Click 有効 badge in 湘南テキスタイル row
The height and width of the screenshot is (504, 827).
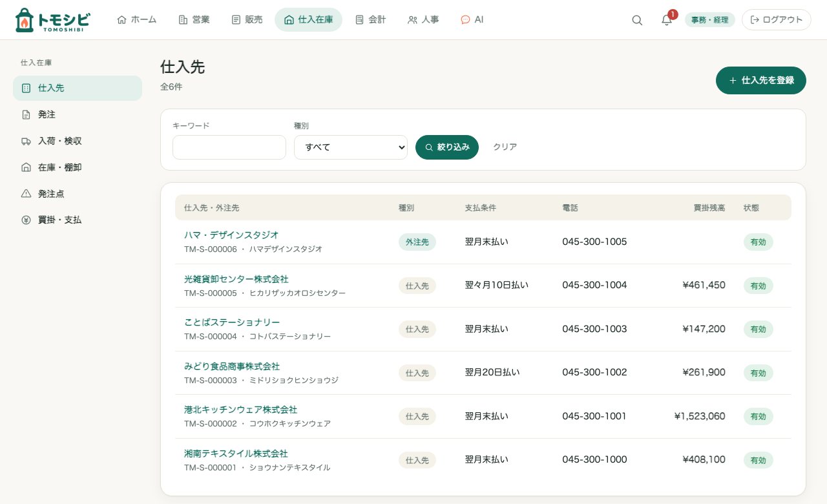759,460
